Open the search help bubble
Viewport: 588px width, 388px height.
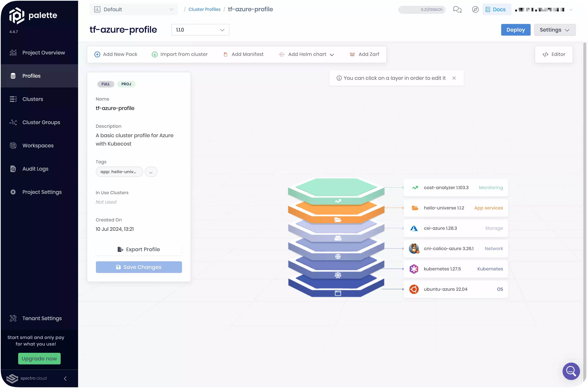pyautogui.click(x=571, y=371)
